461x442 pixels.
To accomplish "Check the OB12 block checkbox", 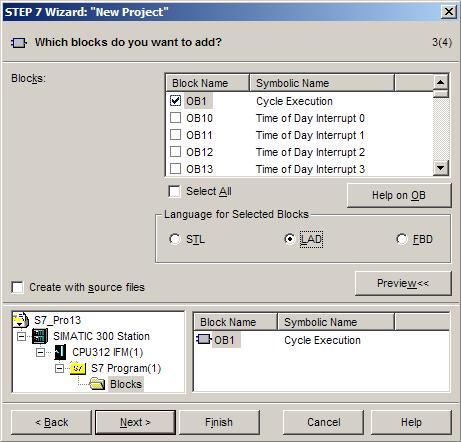I will (175, 152).
